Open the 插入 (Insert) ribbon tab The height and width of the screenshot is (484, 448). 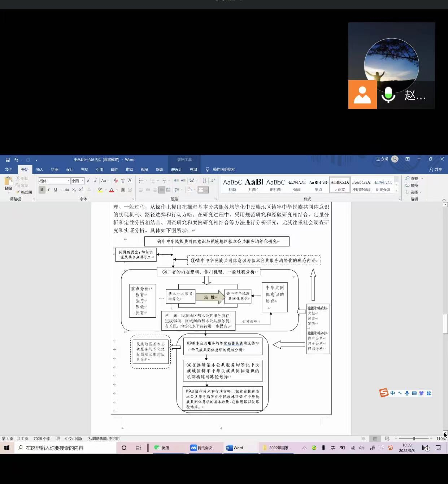tap(40, 169)
